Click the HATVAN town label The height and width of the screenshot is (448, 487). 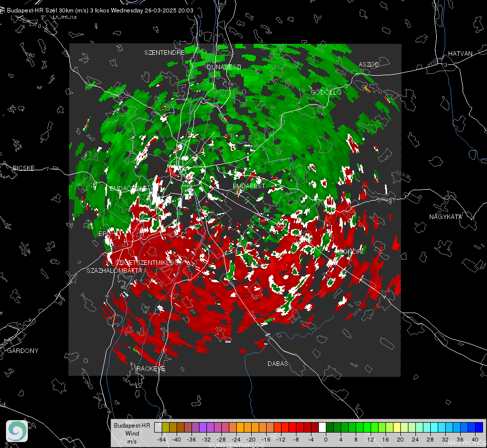460,53
